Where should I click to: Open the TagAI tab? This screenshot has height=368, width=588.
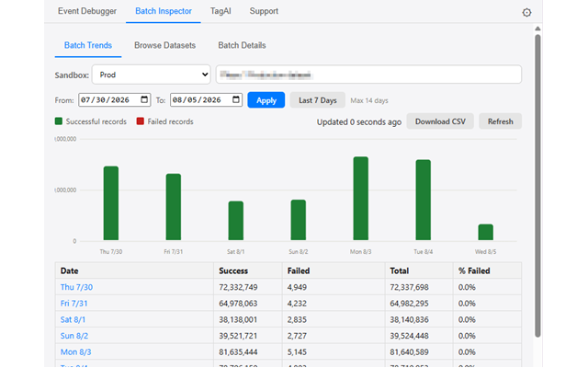pyautogui.click(x=220, y=11)
